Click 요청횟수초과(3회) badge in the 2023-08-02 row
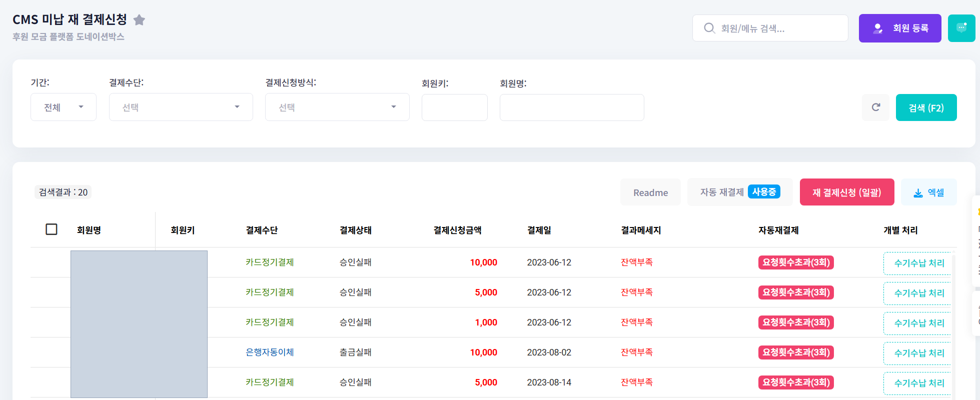The height and width of the screenshot is (400, 980). pos(796,352)
